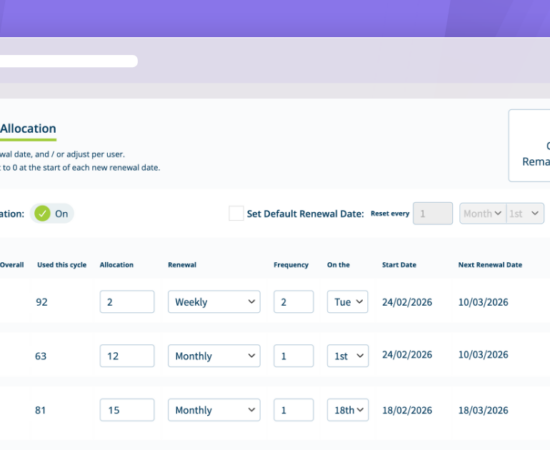
Task: Click the Allocation heading tab
Action: [28, 129]
